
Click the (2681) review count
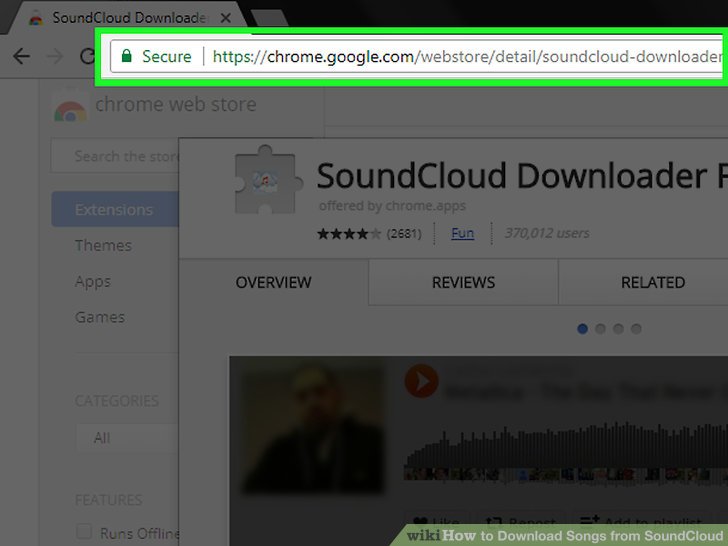point(404,234)
